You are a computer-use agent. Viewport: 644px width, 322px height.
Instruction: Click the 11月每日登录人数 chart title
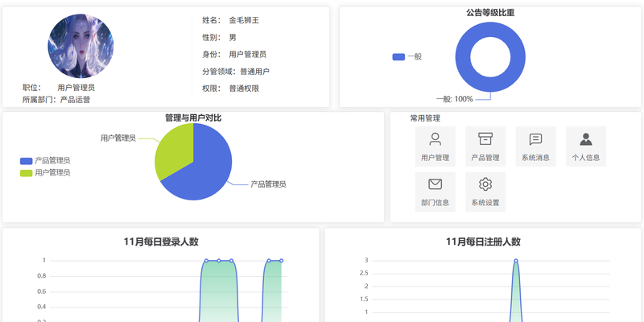tap(161, 242)
